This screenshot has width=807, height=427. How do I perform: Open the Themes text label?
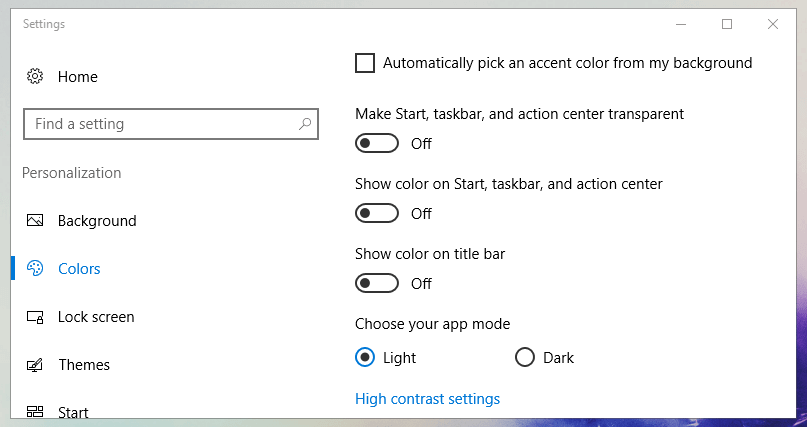click(x=84, y=365)
